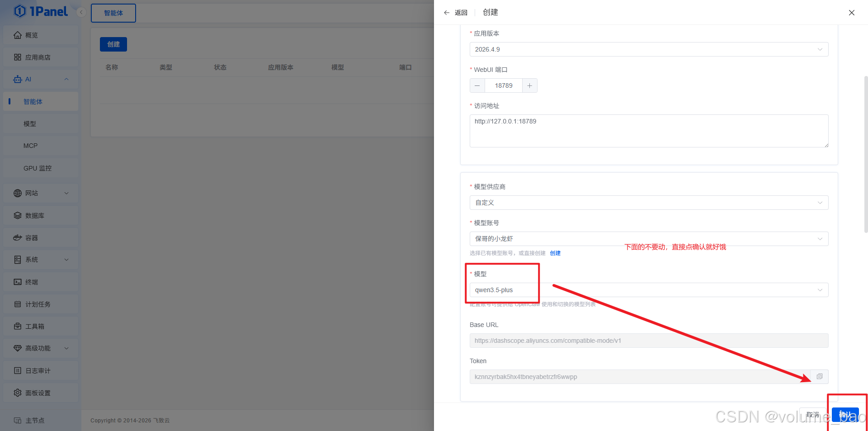The height and width of the screenshot is (431, 868).
Task: Click the 名称 column header
Action: (x=112, y=67)
